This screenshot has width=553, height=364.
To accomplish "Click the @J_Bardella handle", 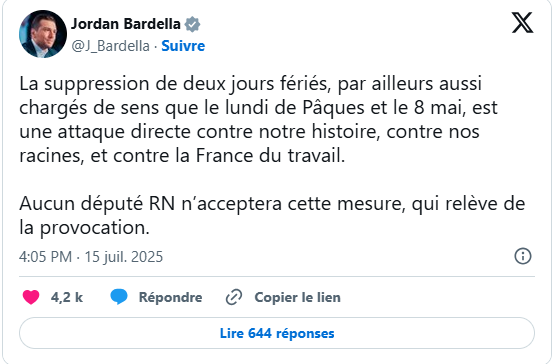I will coord(111,46).
